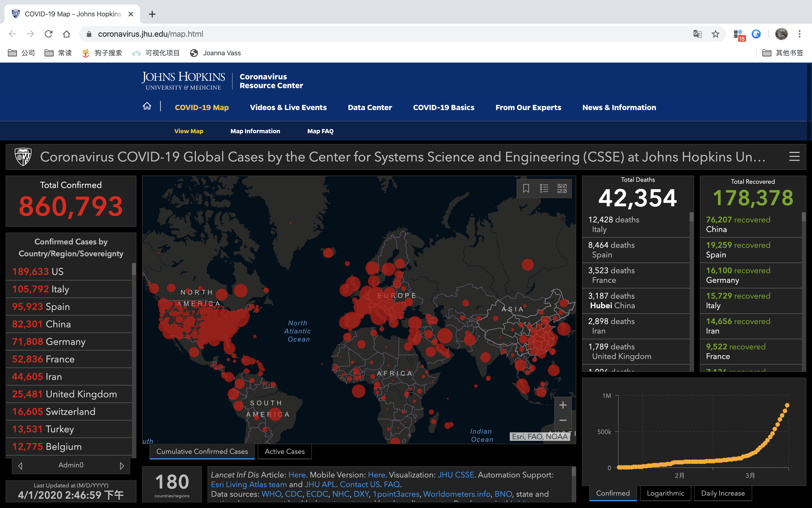Click the browser forward arrow
The image size is (812, 508).
point(30,34)
